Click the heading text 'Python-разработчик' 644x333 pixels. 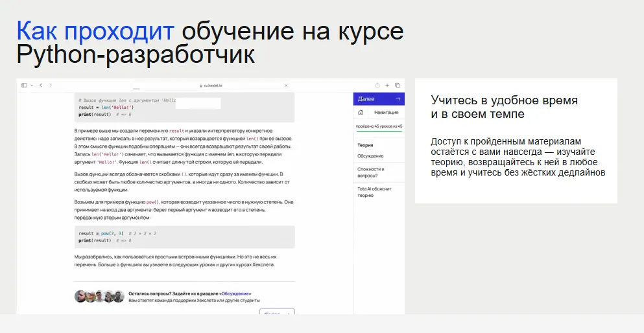136,54
